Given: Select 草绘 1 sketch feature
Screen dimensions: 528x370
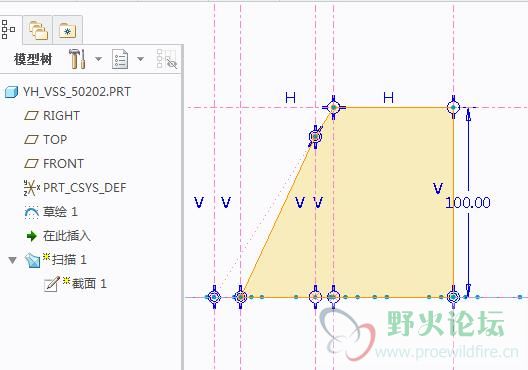Looking at the screenshot, I should (x=61, y=212).
